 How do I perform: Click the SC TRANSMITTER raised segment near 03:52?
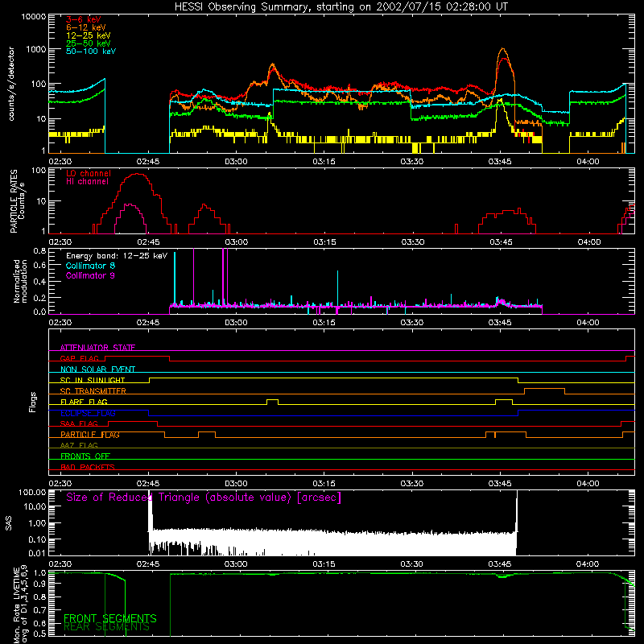(545, 390)
